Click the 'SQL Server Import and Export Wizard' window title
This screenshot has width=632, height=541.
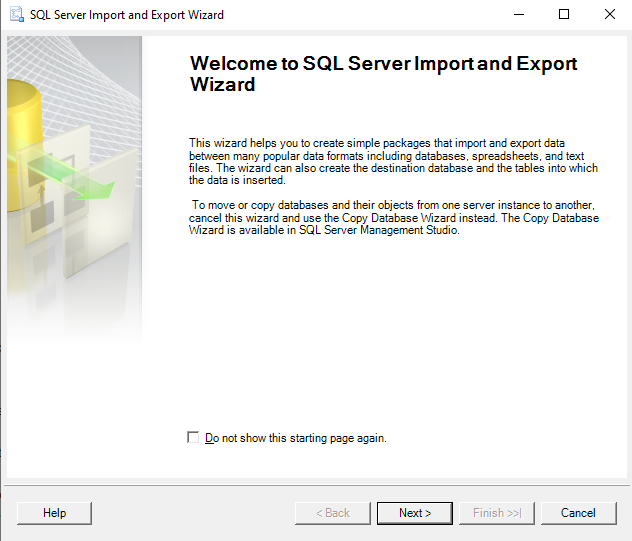tap(127, 15)
